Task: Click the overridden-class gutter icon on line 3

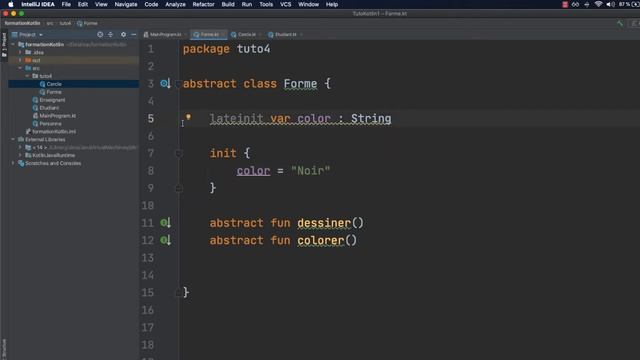Action: click(x=165, y=84)
